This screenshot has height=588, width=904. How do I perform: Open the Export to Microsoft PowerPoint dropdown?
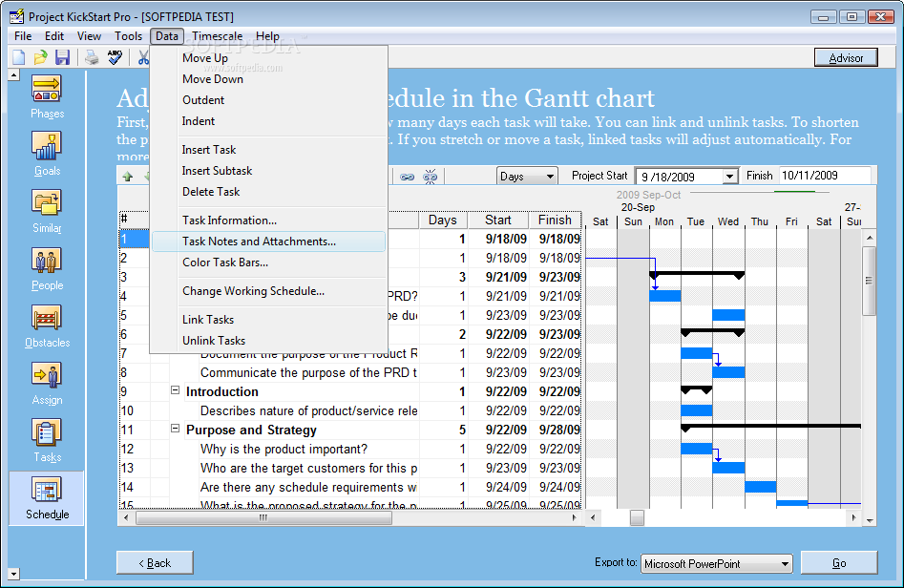coord(717,563)
